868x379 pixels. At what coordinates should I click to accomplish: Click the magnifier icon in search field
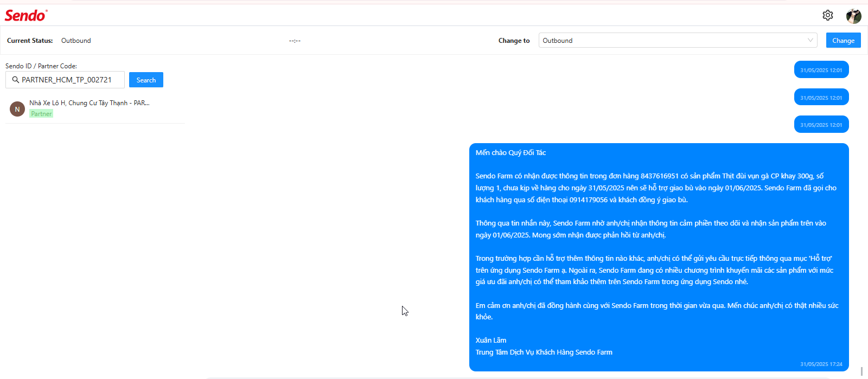pyautogui.click(x=16, y=80)
